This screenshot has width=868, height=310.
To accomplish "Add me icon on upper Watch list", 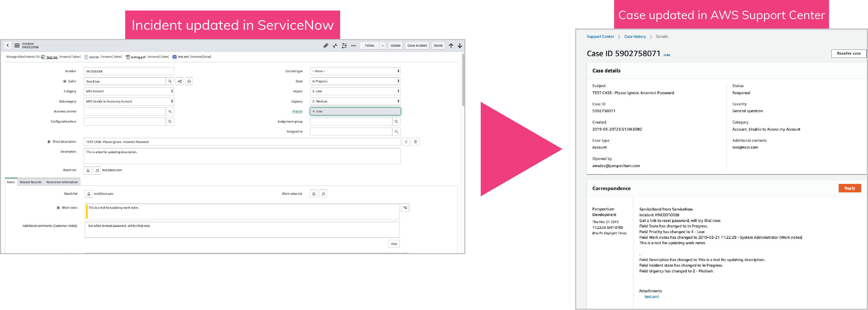I will [x=97, y=170].
